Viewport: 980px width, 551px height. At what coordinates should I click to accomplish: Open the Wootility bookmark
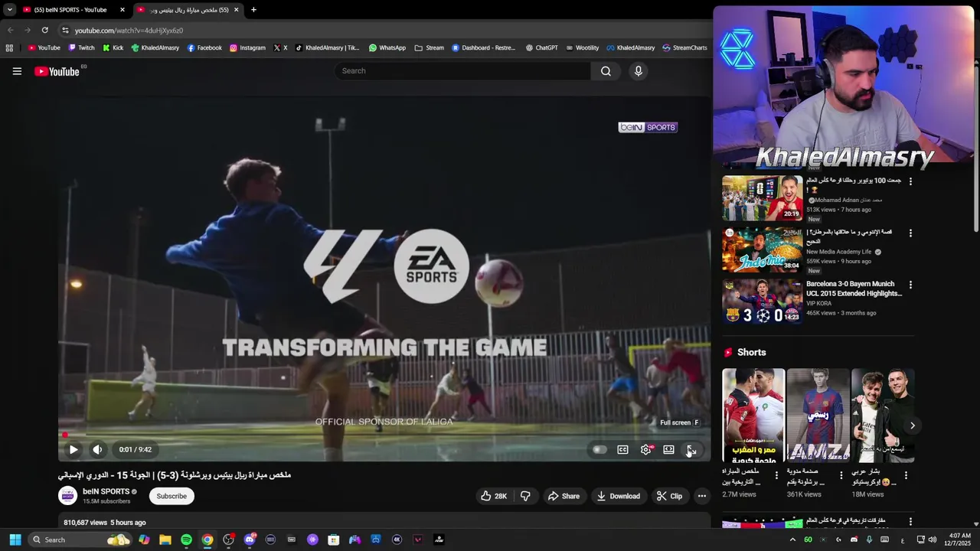point(582,47)
